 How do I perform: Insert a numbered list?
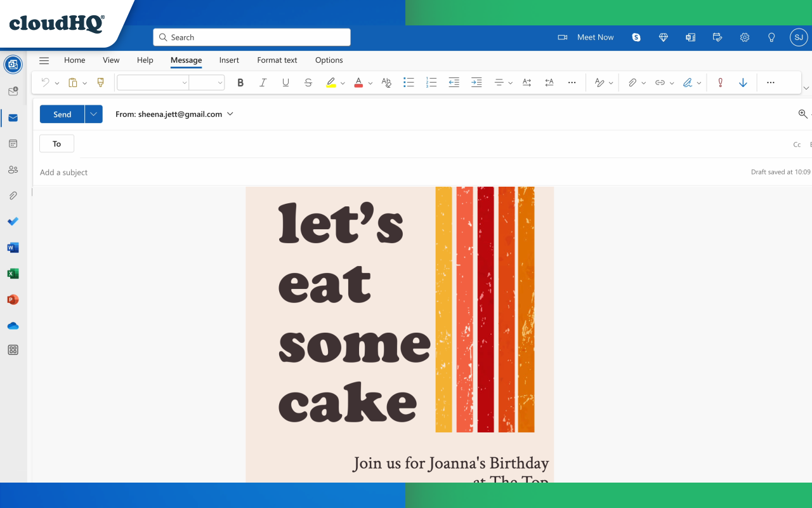tap(431, 82)
